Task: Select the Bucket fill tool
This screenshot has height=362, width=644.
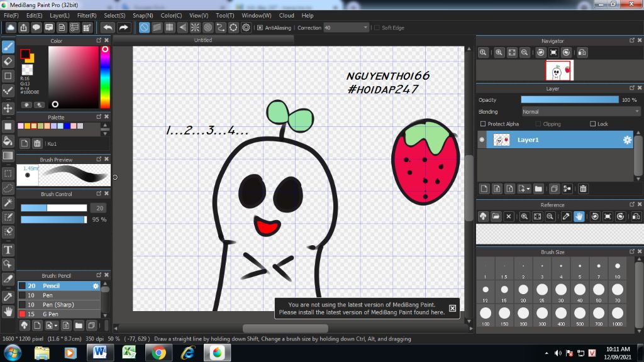Action: click(x=8, y=141)
